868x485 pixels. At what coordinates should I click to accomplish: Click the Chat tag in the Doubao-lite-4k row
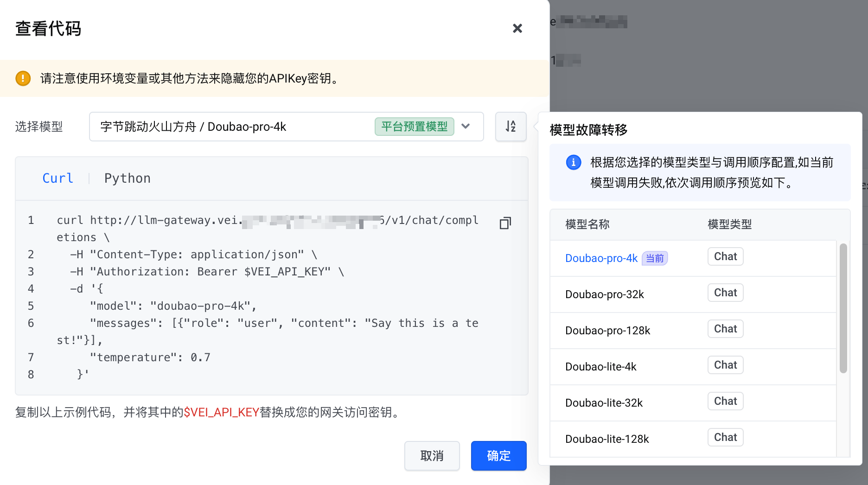pyautogui.click(x=726, y=365)
